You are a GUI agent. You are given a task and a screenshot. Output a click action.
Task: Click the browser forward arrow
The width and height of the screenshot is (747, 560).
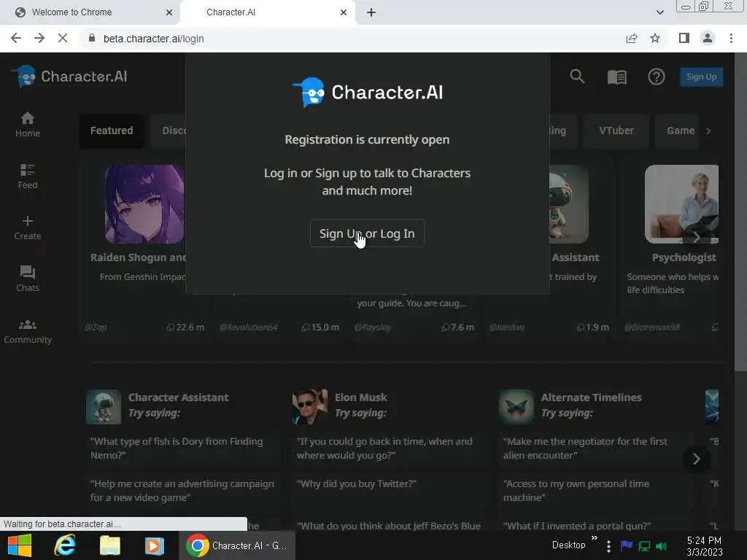39,38
